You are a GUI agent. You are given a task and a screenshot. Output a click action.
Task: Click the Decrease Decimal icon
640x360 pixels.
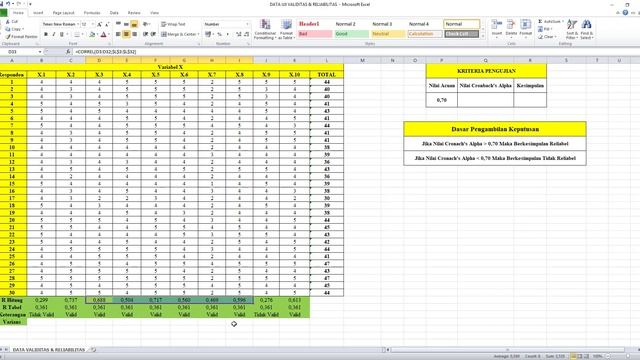pos(247,34)
